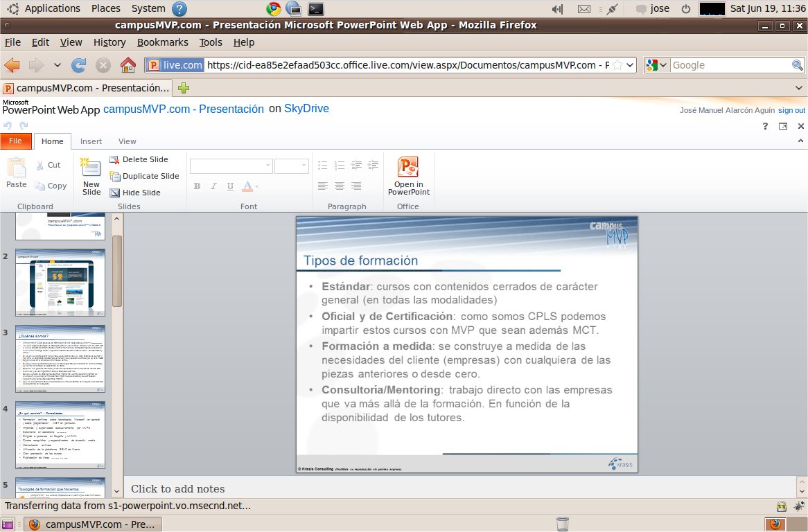Open the Tools menu

pyautogui.click(x=211, y=42)
